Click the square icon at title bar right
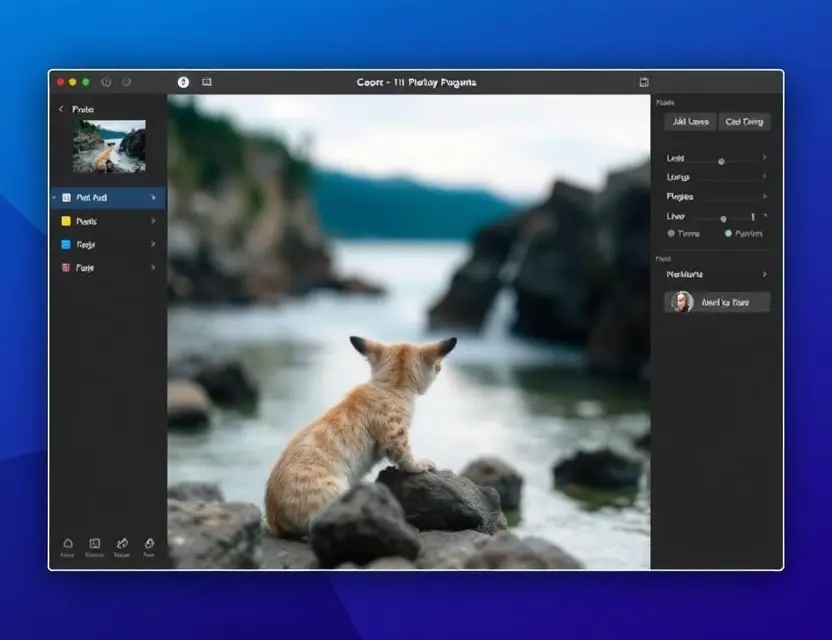Screen dimensions: 832x640 tap(644, 82)
